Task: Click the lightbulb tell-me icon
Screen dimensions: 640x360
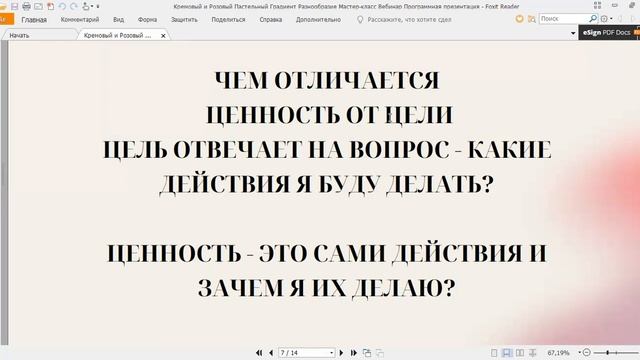Action: (x=360, y=20)
